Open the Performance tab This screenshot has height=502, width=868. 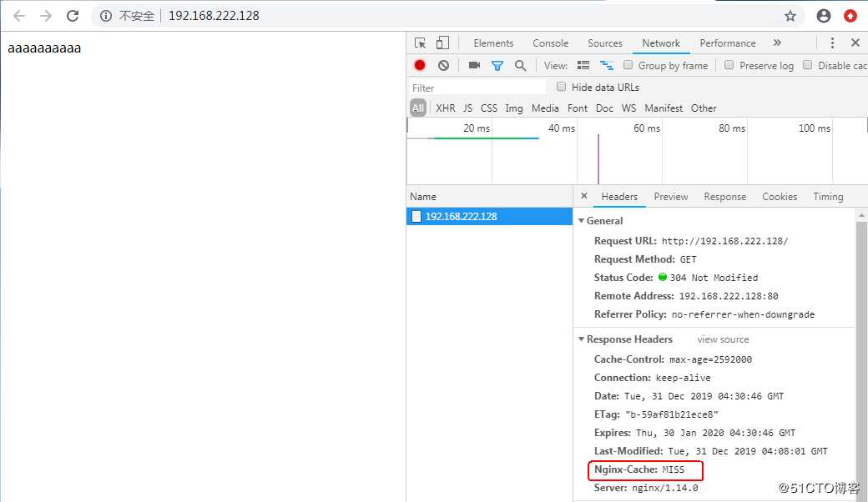coord(728,43)
